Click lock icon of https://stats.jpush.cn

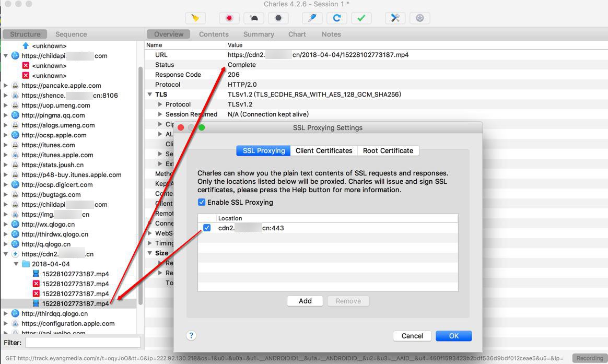pyautogui.click(x=15, y=165)
